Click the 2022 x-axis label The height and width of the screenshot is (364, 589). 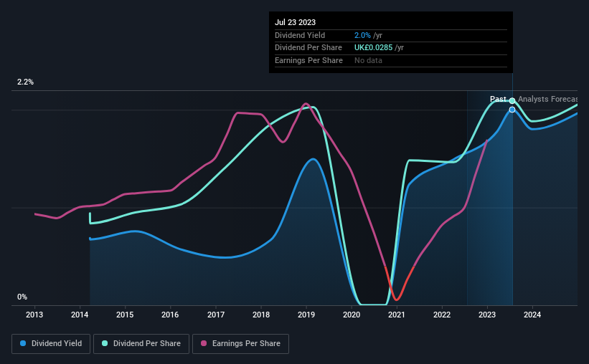pyautogui.click(x=442, y=315)
